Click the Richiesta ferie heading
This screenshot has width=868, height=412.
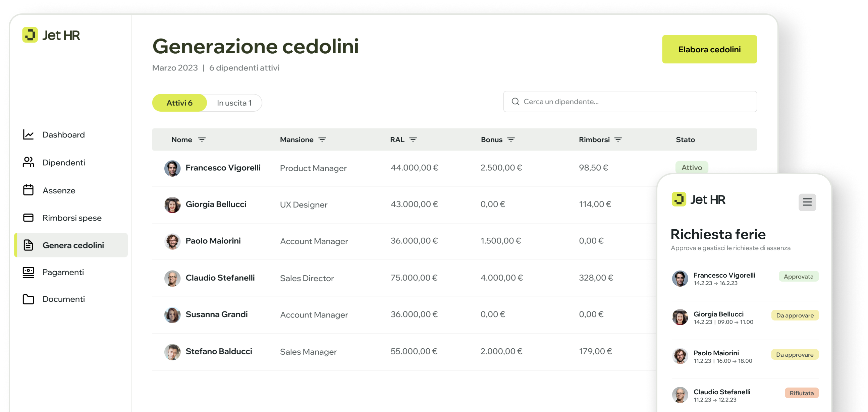718,234
